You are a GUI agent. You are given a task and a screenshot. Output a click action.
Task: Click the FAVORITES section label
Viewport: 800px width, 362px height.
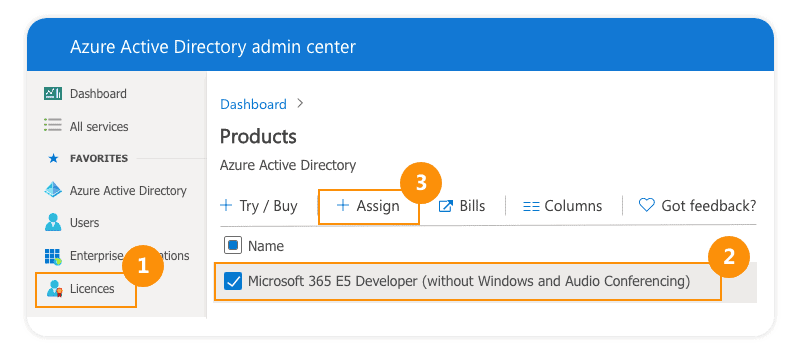(99, 159)
